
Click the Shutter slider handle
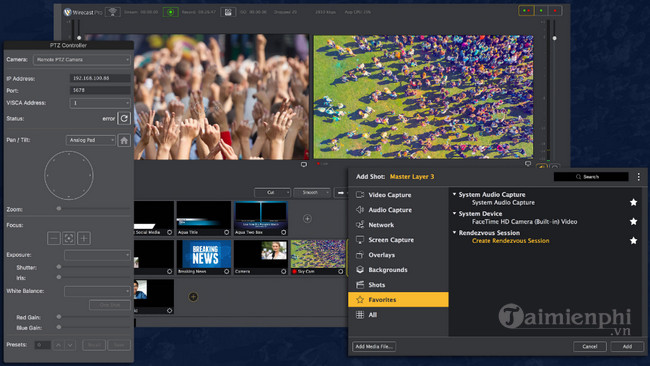pos(59,267)
